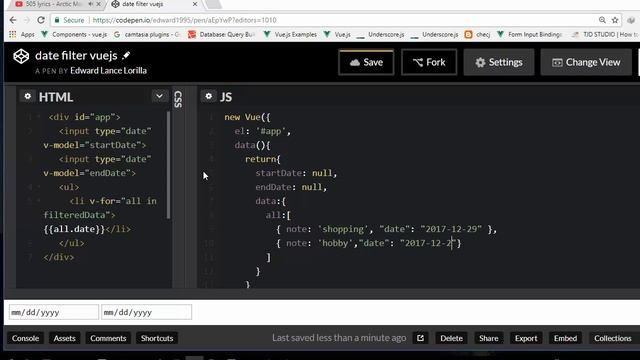Click the zoom magnifier icon in address bar

click(602, 20)
